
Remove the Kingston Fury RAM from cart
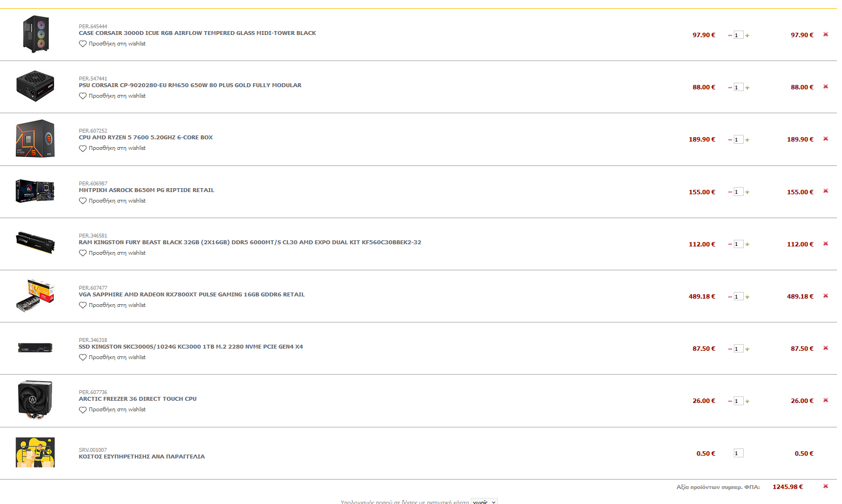click(825, 244)
